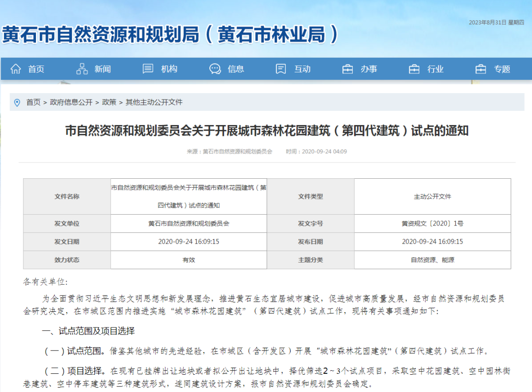The width and height of the screenshot is (532, 392).
Task: Click the 发布日期 table label
Action: (310, 241)
